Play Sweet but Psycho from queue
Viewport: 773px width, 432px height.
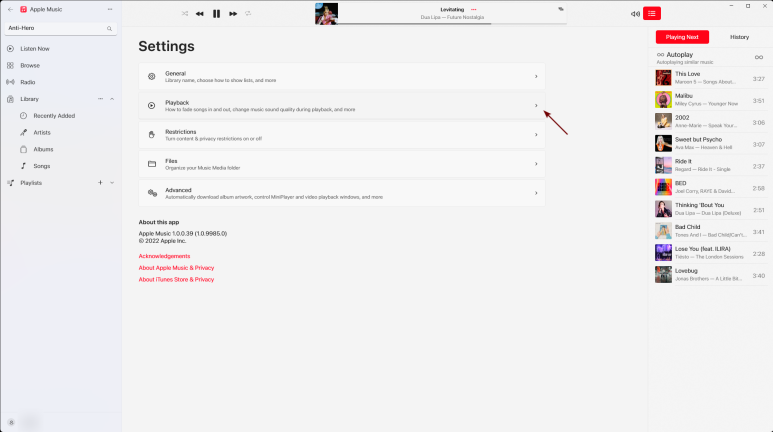coord(710,144)
